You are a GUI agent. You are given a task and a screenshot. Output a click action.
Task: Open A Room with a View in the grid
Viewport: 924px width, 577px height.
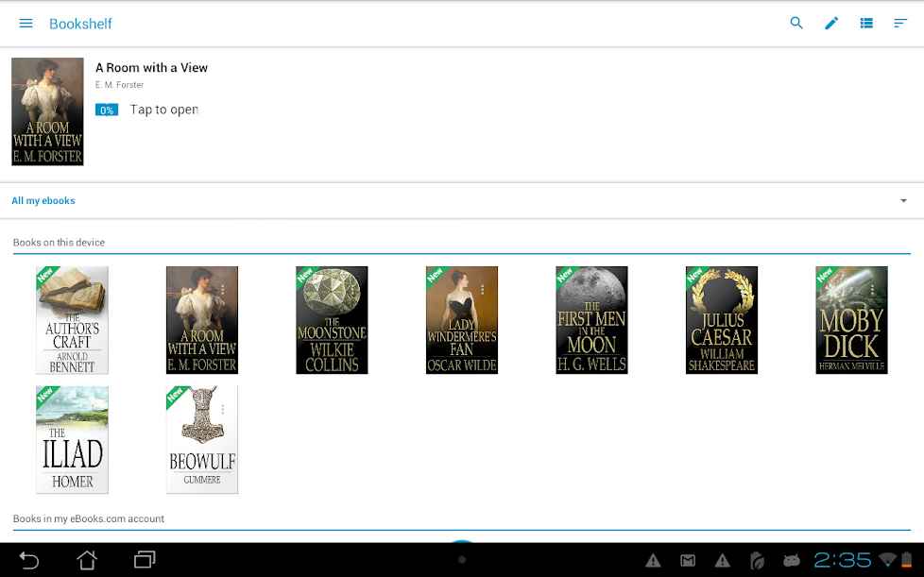click(202, 320)
